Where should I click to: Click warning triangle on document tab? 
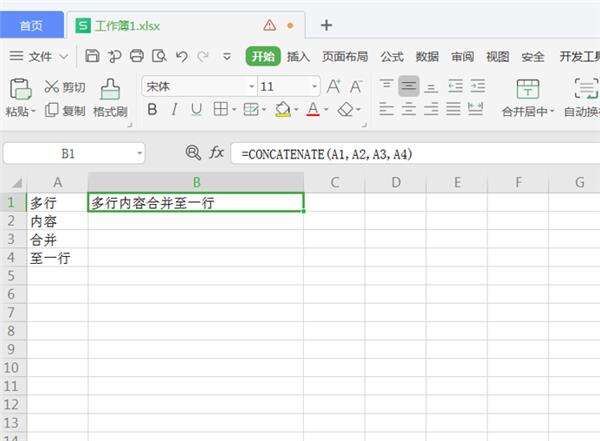(270, 25)
